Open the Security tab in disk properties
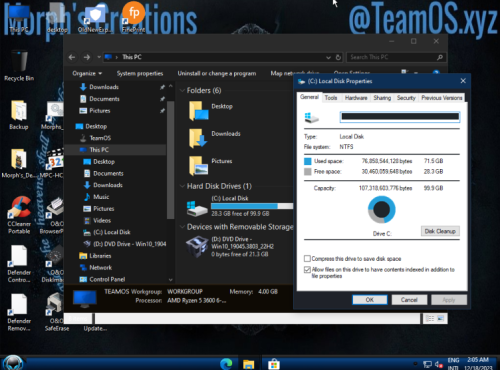This screenshot has height=370, width=500. pos(406,98)
